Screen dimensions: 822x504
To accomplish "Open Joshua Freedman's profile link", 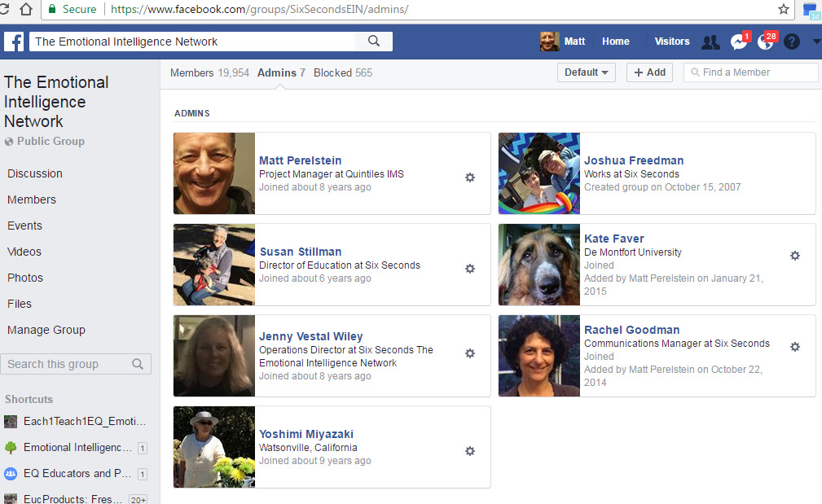I will (x=634, y=160).
